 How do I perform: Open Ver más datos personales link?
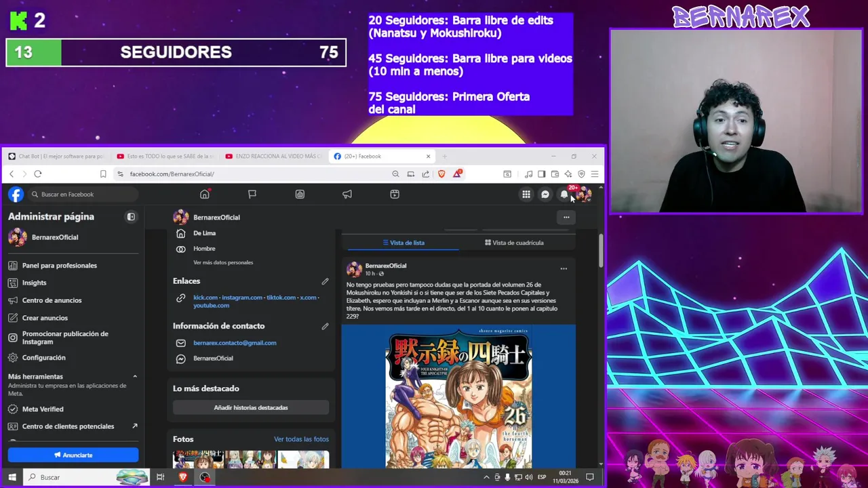[x=223, y=262]
